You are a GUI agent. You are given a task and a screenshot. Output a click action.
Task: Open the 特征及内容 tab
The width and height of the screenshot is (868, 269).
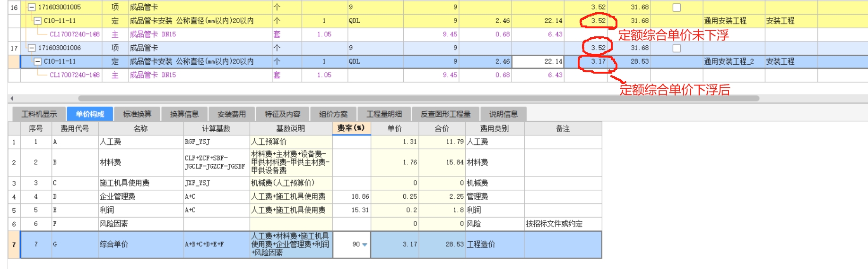point(283,114)
